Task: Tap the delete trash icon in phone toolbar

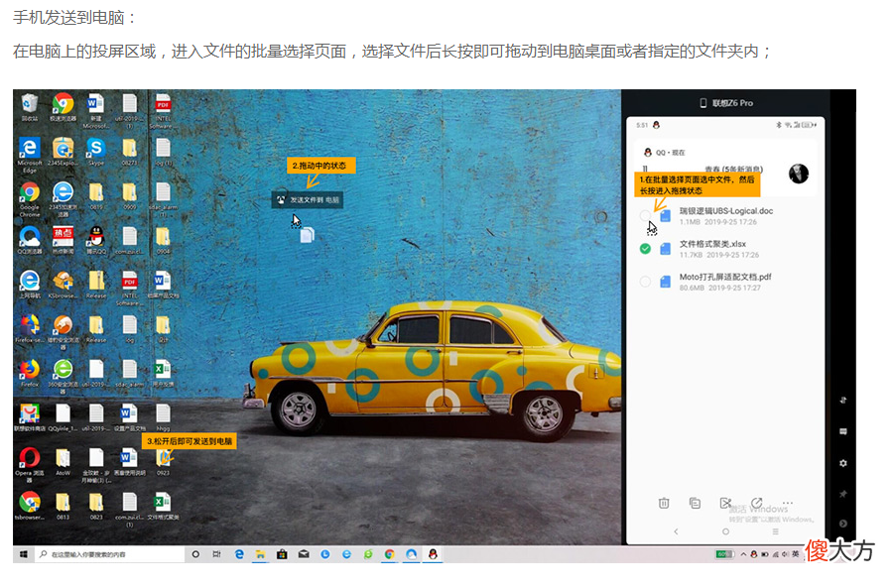Action: point(664,503)
